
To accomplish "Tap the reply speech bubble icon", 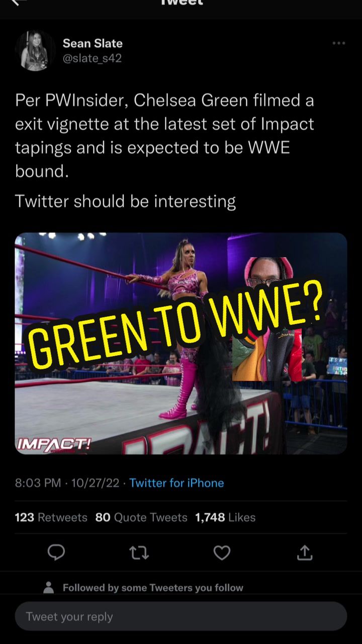I will pos(56,553).
